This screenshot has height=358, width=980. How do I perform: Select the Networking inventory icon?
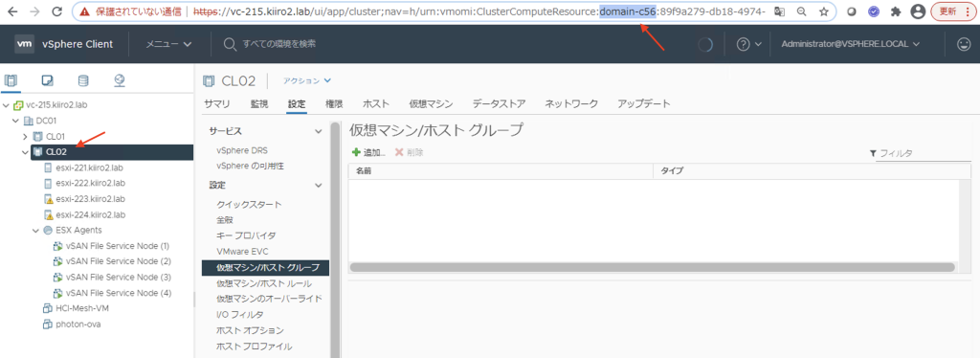pos(120,80)
